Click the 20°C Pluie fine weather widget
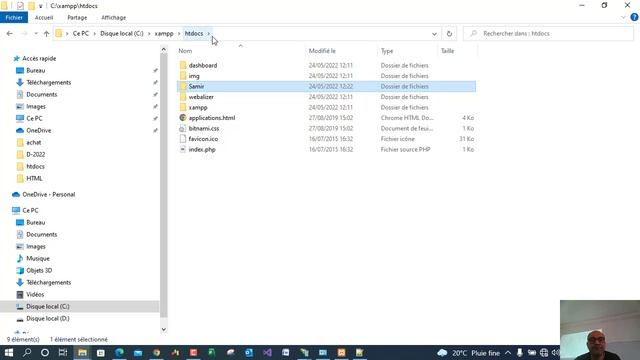The height and width of the screenshot is (360, 640). [468, 353]
